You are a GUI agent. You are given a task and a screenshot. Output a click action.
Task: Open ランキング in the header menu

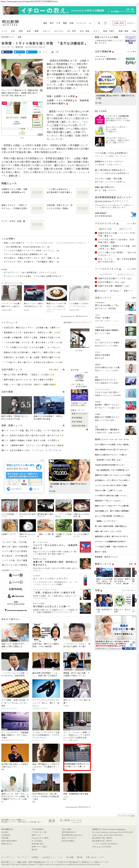pos(81,23)
